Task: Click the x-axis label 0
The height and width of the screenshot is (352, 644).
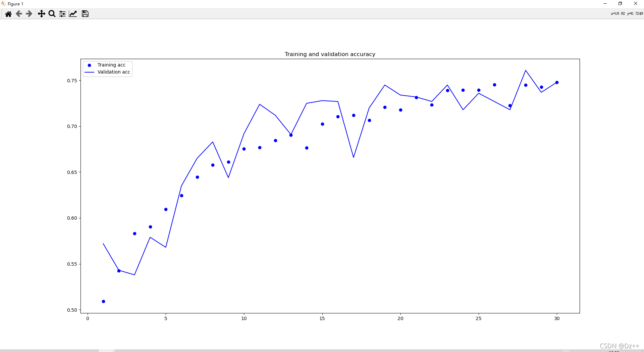Action: [88, 318]
